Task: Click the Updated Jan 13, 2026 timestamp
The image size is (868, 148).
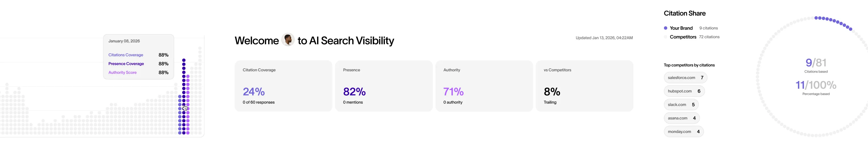Action: pyautogui.click(x=604, y=38)
